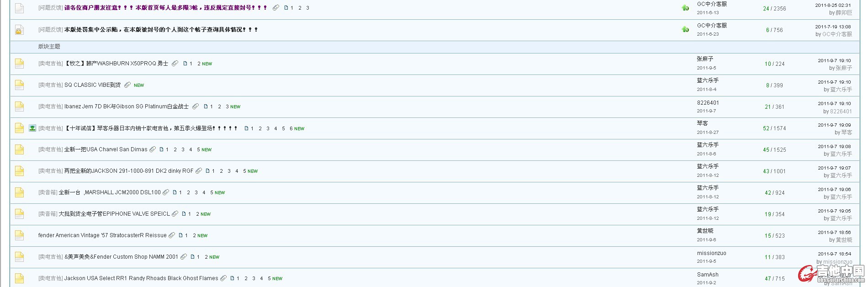Open author missionzuo's profile in the author column
This screenshot has height=287, width=868.
[x=711, y=253]
